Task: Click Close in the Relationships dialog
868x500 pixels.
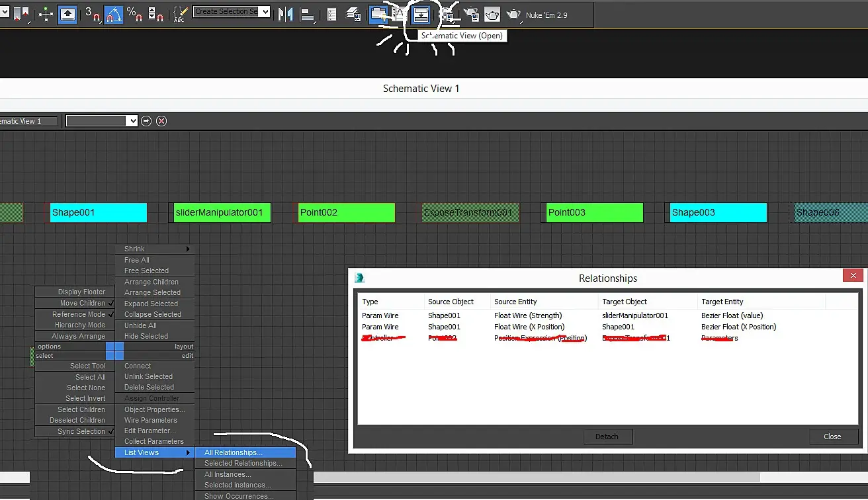Action: [832, 437]
